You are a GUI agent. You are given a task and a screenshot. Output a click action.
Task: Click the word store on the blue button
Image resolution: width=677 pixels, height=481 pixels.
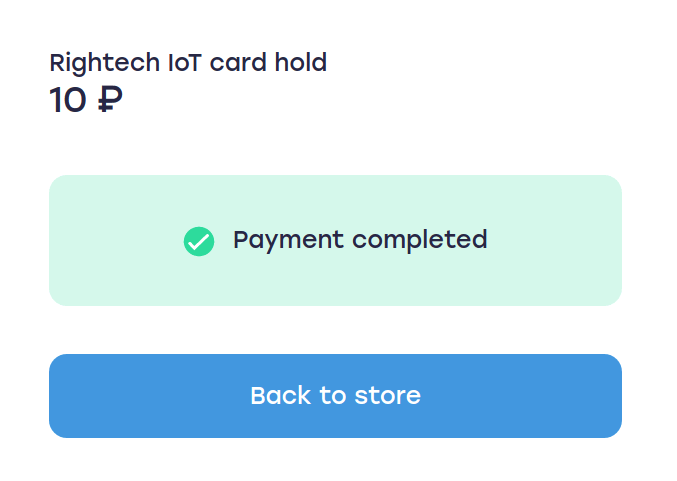click(x=388, y=396)
